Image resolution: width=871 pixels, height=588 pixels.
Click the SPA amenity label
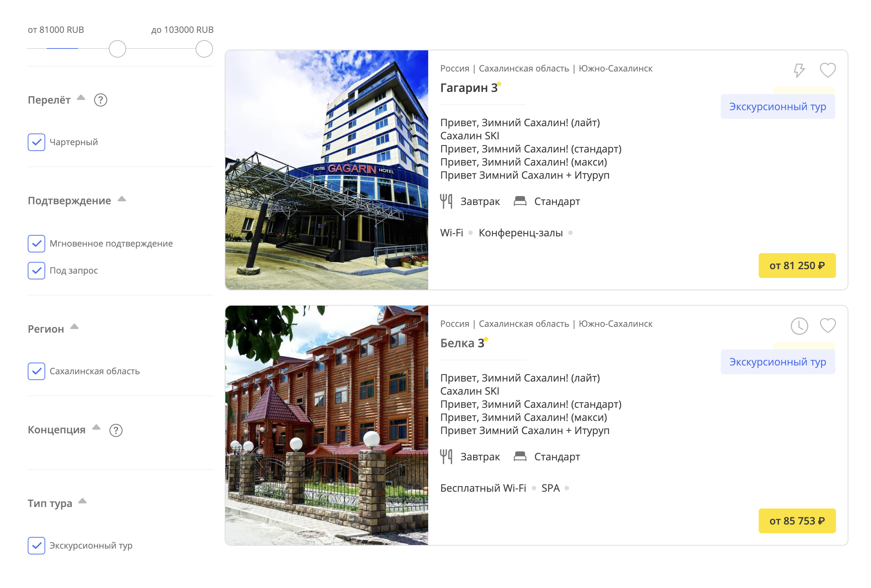[x=550, y=488]
